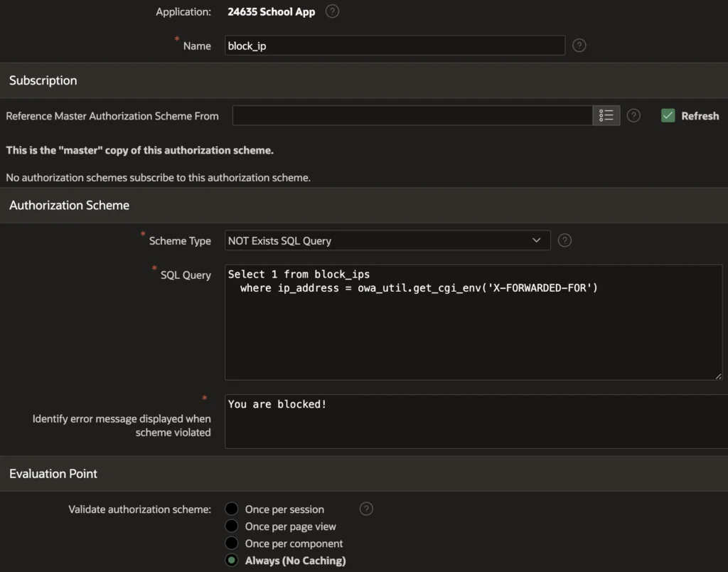Image resolution: width=728 pixels, height=572 pixels.
Task: Click into the SQL Query text area
Action: [x=473, y=322]
